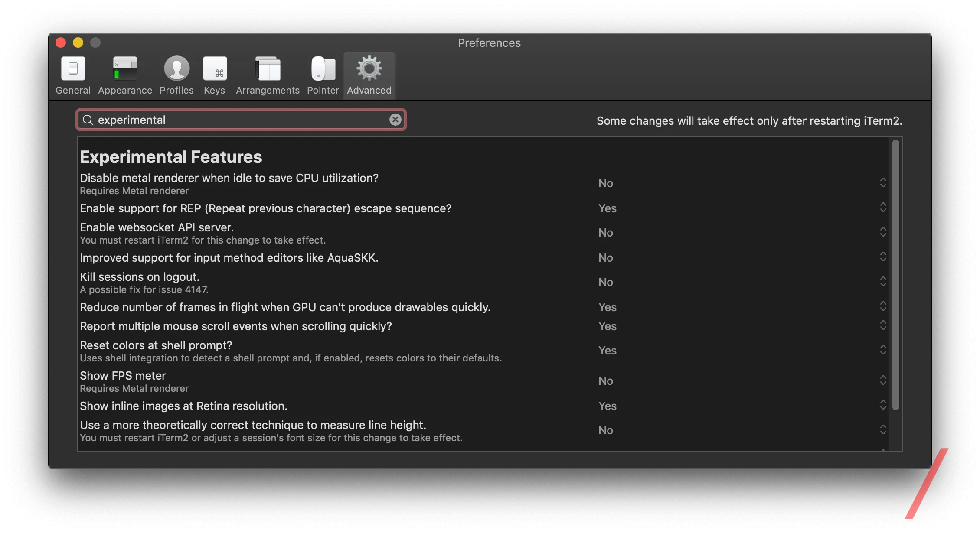
Task: Expand dropdown for 'Show inline images at Retina resolution'
Action: 883,406
